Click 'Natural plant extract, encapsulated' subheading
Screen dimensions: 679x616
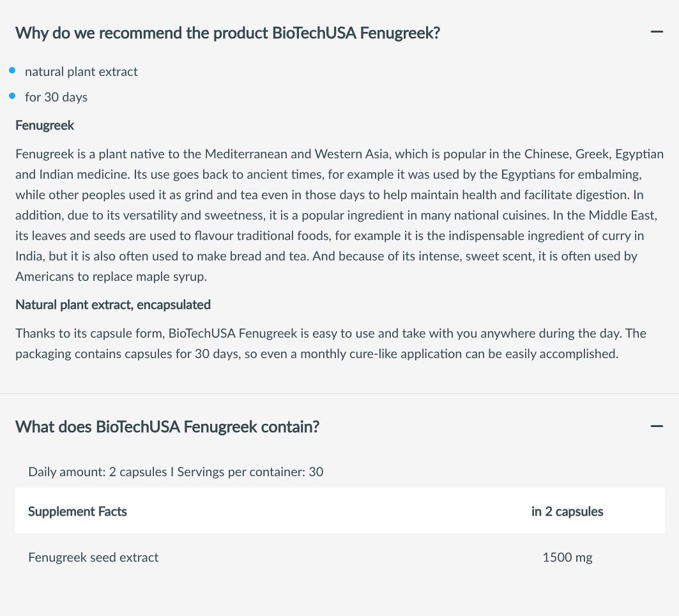click(x=113, y=304)
